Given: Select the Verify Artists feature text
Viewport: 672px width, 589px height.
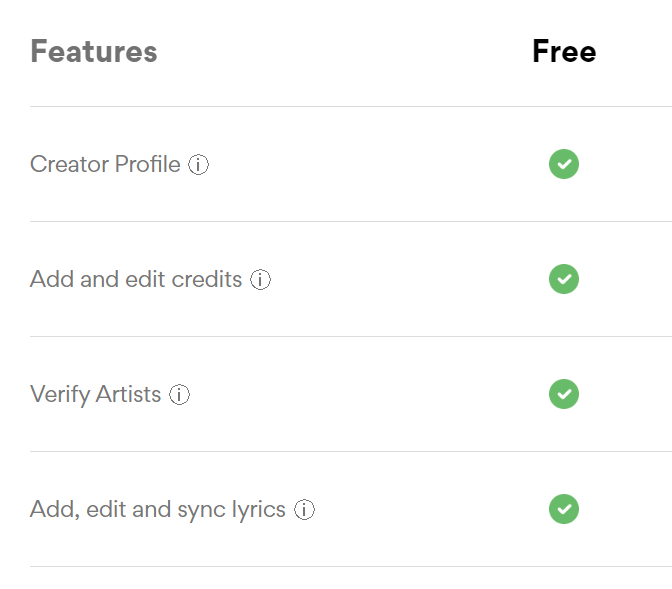Looking at the screenshot, I should tap(96, 394).
